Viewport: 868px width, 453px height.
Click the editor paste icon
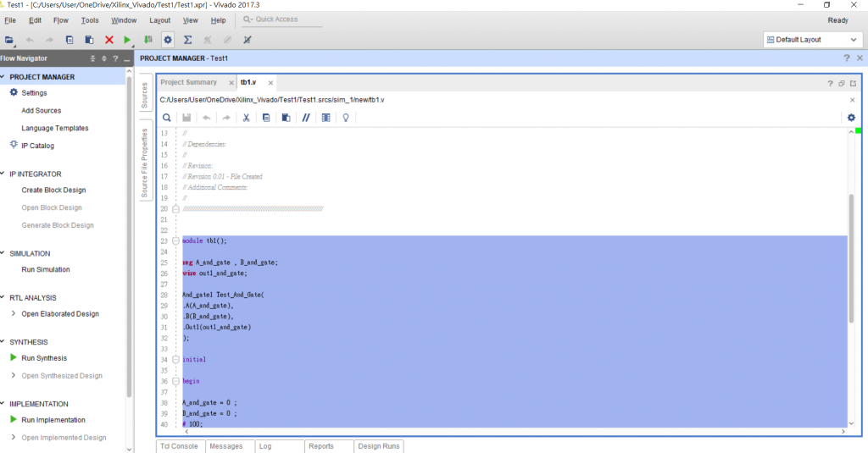click(287, 117)
